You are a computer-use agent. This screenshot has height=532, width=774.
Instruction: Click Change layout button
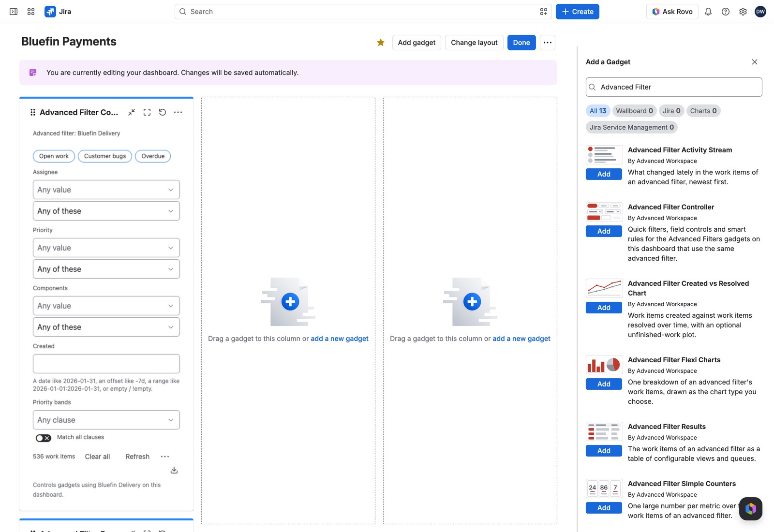pos(474,43)
